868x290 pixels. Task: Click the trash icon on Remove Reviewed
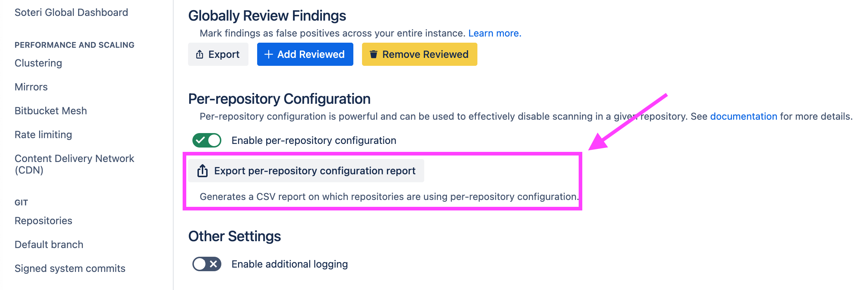374,54
